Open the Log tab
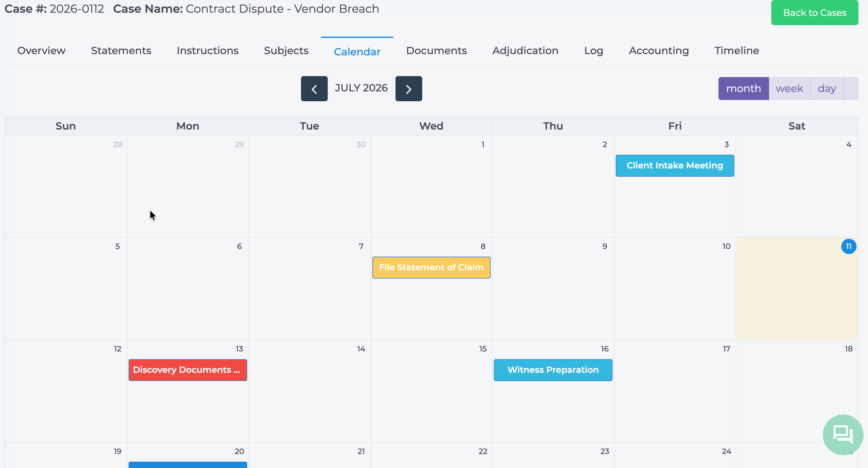This screenshot has height=468, width=868. [x=593, y=51]
